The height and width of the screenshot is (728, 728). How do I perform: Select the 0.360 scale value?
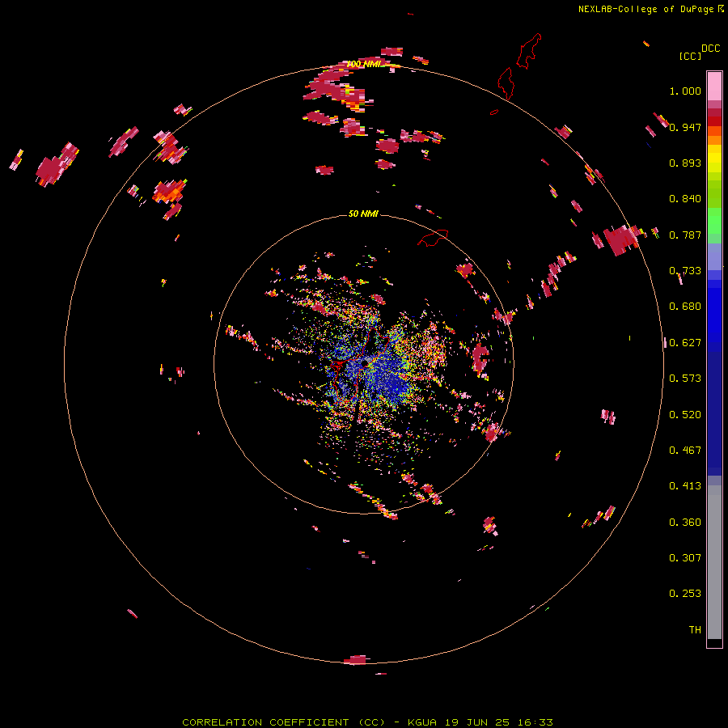click(x=685, y=523)
